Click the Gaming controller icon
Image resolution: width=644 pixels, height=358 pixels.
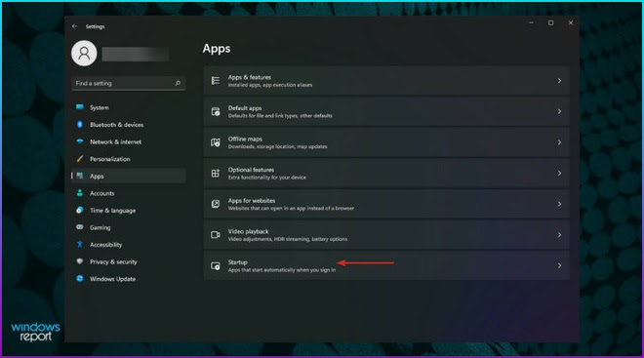[x=80, y=227]
